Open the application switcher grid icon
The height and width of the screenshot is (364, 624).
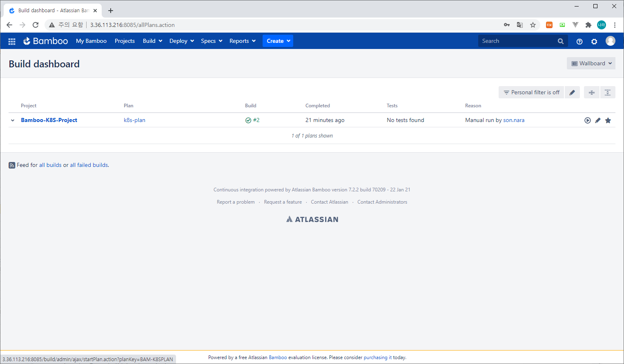[x=12, y=41]
